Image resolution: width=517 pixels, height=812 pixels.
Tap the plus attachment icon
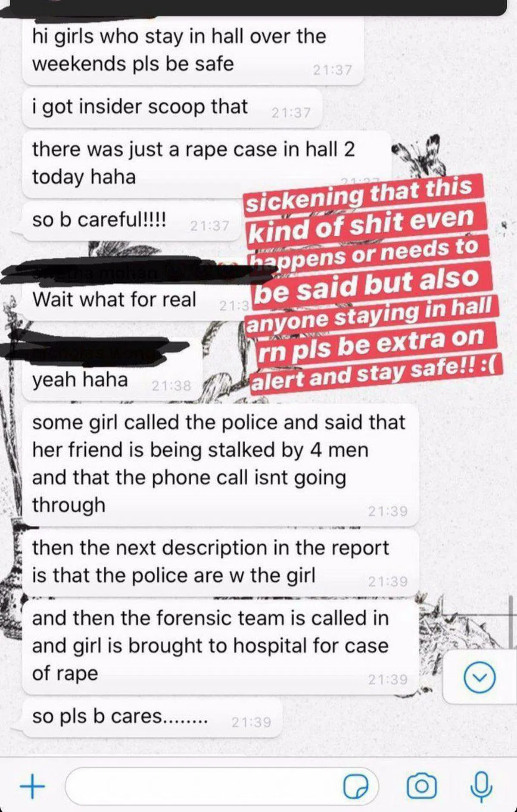pos(32,786)
